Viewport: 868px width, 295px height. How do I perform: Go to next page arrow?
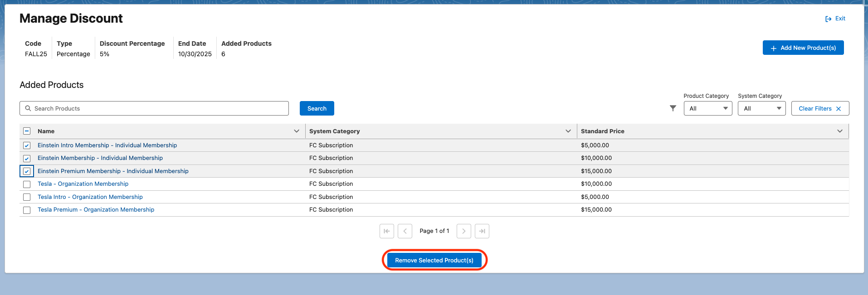pyautogui.click(x=463, y=231)
